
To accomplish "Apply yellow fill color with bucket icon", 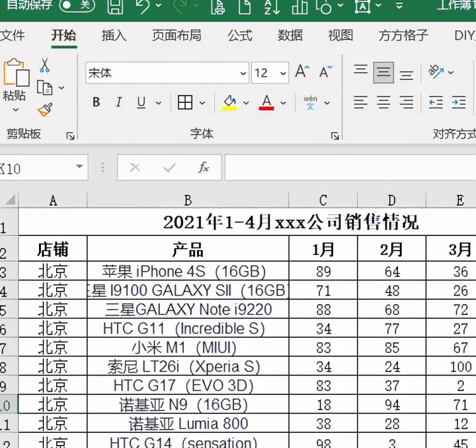I will click(x=229, y=102).
